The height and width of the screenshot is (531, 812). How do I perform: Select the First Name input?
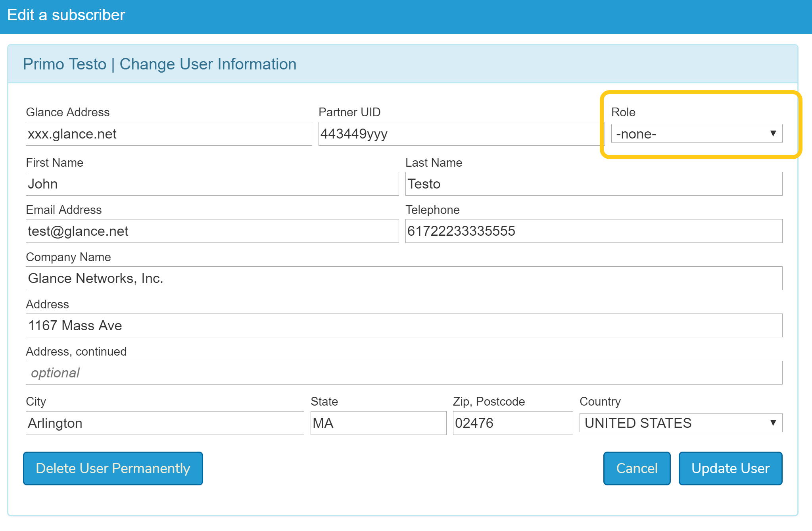pyautogui.click(x=212, y=184)
